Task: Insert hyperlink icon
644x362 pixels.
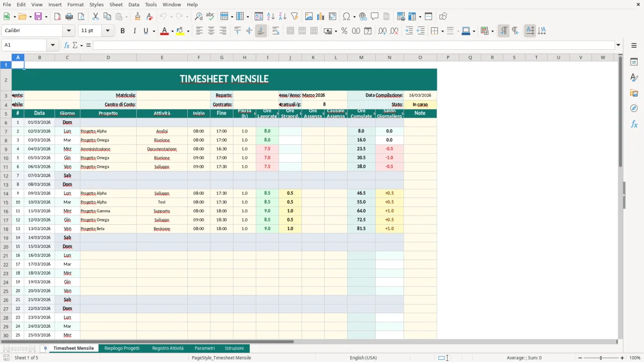Action: [363, 17]
